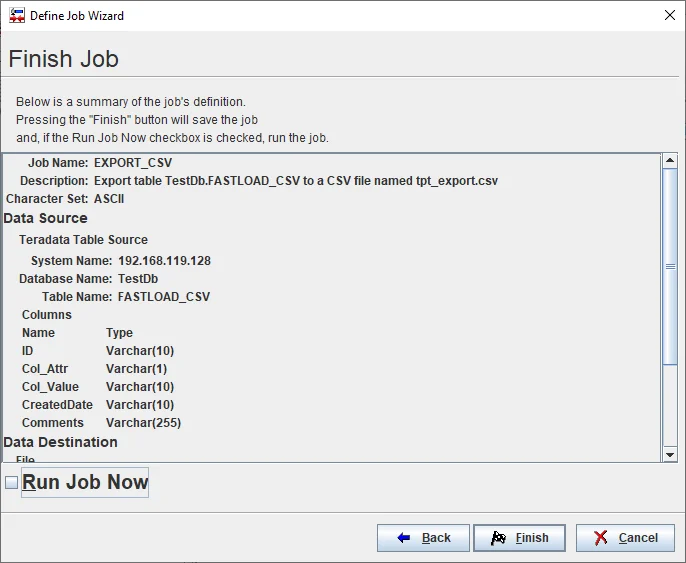Click the System Name 192.168.119.128 value
The width and height of the screenshot is (686, 563).
tap(164, 261)
